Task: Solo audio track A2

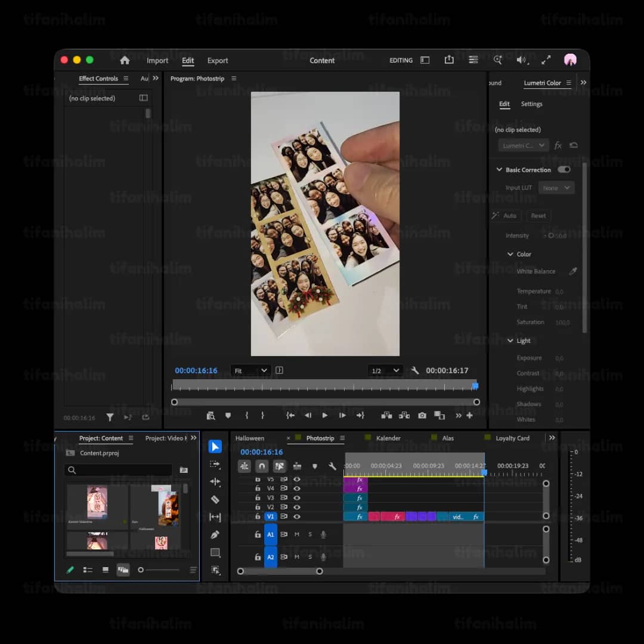Action: (310, 557)
